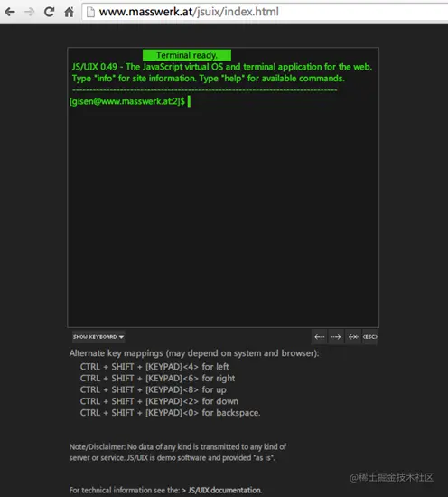Click the ESC key button below terminal
Image resolution: width=448 pixels, height=497 pixels.
369,337
